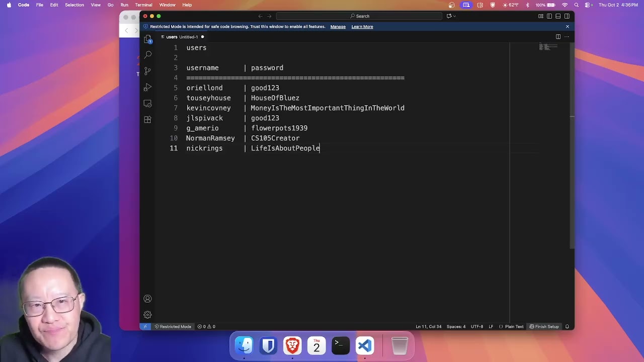This screenshot has height=362, width=644.
Task: Click the text 'MoneyIsTheMostImportantThingInTheWorld'
Action: point(328,108)
